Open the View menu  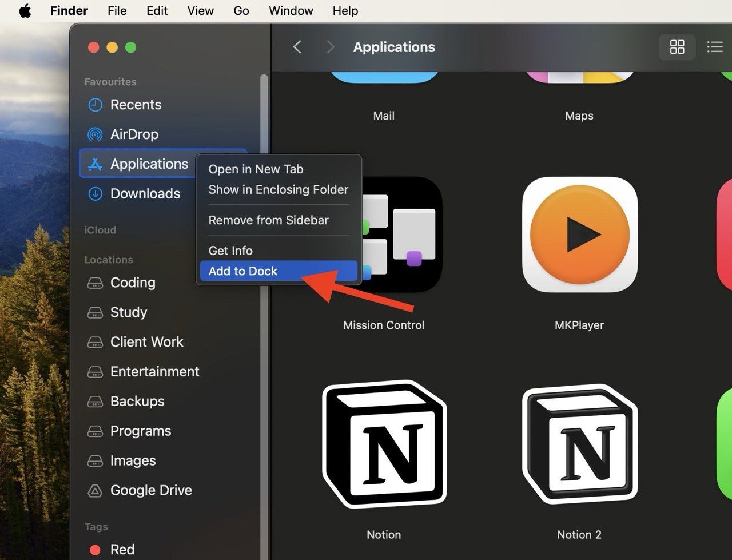click(x=200, y=11)
